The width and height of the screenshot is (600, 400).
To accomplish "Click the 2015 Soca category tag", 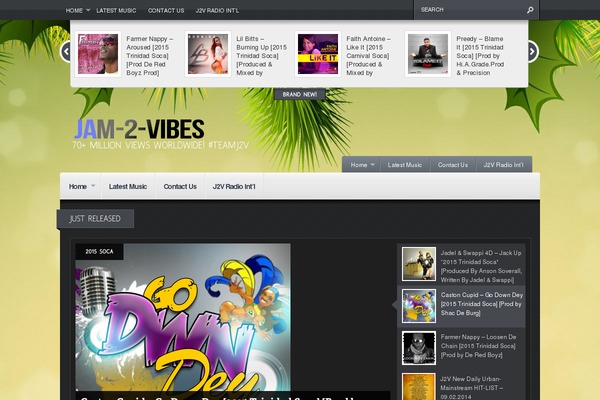I will pyautogui.click(x=99, y=251).
